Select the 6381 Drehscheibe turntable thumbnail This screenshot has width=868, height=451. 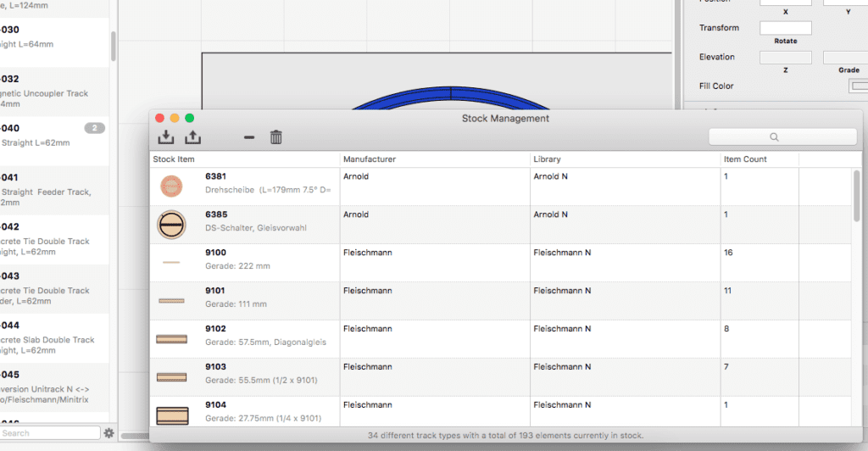171,186
